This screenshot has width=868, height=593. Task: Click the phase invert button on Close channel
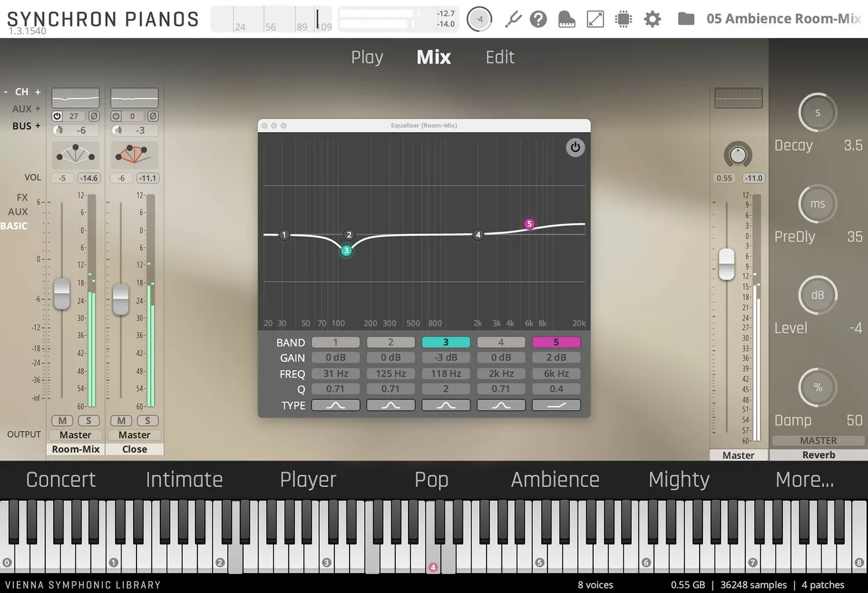(153, 116)
